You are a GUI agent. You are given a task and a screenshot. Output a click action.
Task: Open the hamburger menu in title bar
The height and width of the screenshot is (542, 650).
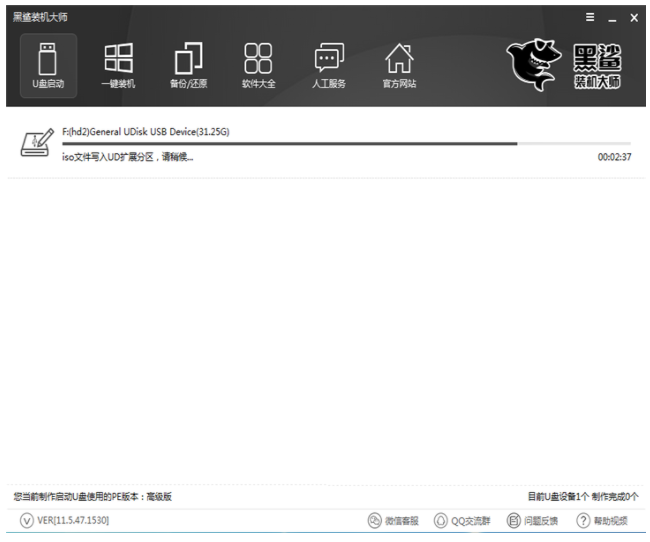590,18
